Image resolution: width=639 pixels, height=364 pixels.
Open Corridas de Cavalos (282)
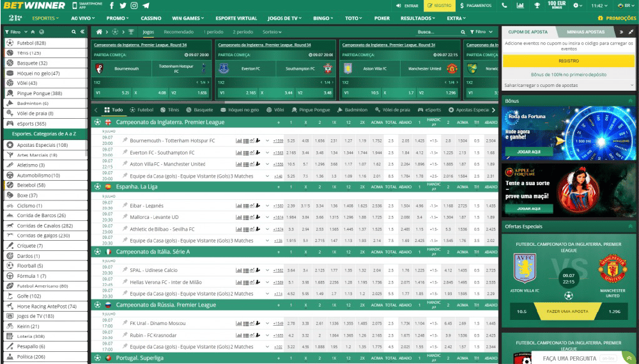tap(45, 225)
